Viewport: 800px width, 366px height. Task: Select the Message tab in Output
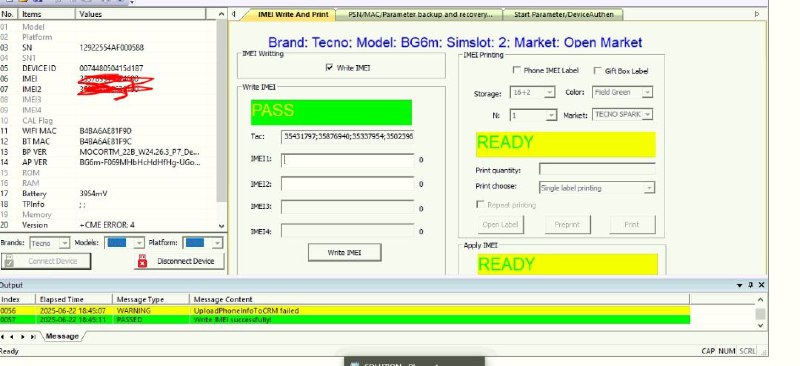tap(62, 336)
